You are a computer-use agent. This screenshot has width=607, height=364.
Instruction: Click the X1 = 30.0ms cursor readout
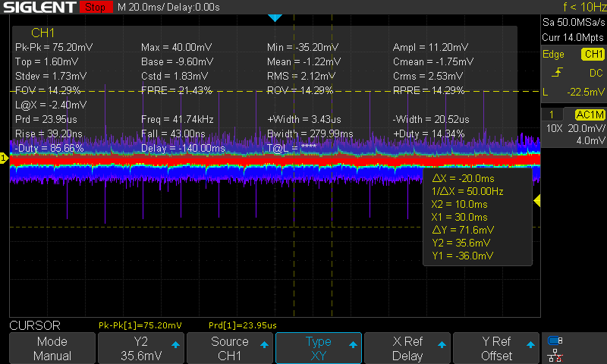[x=460, y=217]
